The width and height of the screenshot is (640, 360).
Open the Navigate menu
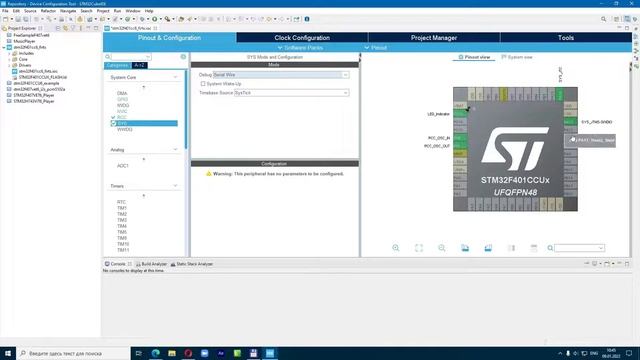tap(68, 11)
